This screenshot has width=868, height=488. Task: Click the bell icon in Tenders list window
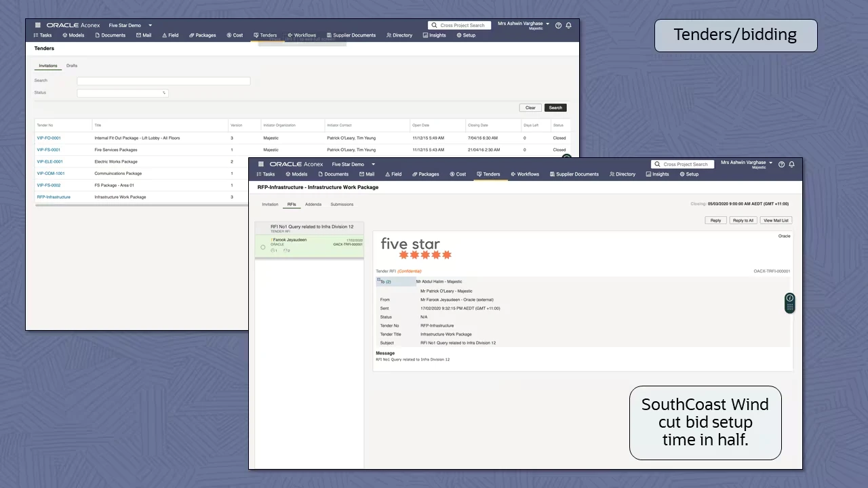coord(568,25)
